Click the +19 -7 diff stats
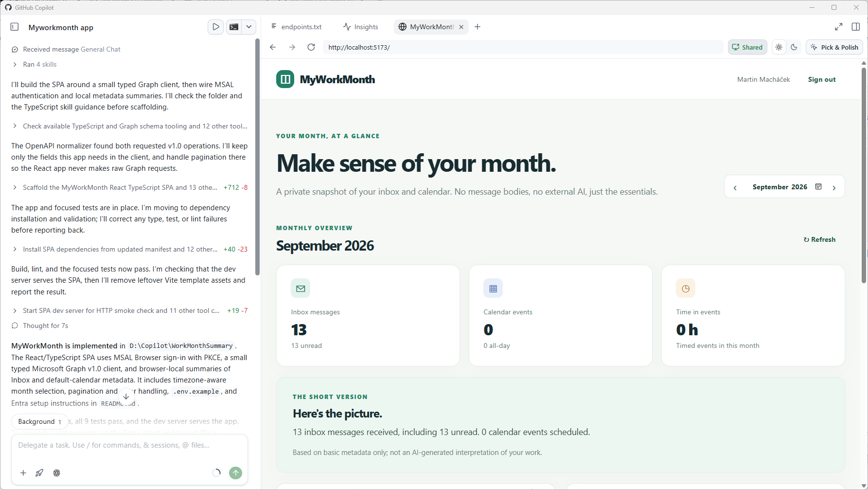The width and height of the screenshot is (868, 490). pos(237,310)
